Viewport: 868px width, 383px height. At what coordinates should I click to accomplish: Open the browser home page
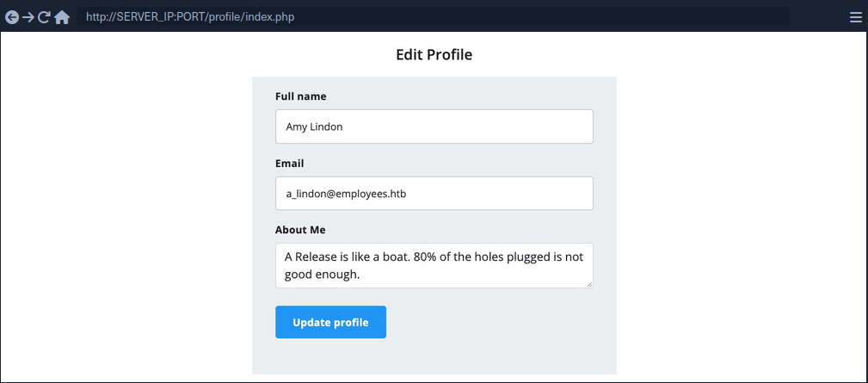62,17
